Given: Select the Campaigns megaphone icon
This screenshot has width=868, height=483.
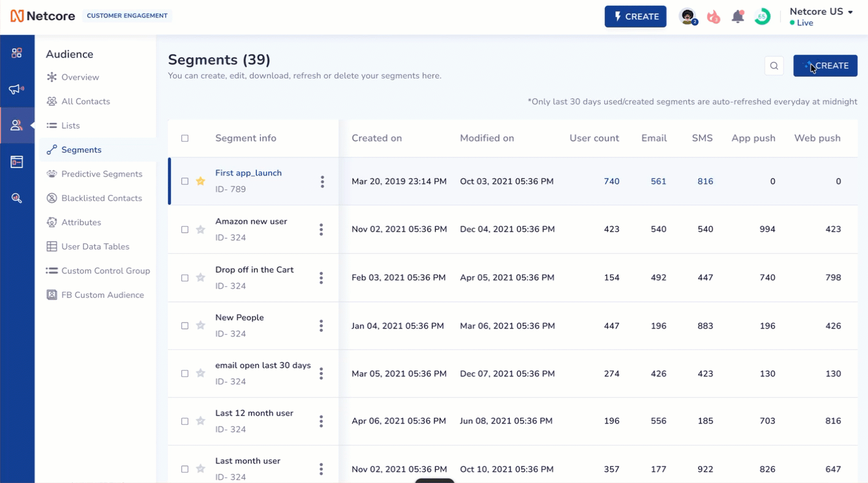Looking at the screenshot, I should [17, 89].
